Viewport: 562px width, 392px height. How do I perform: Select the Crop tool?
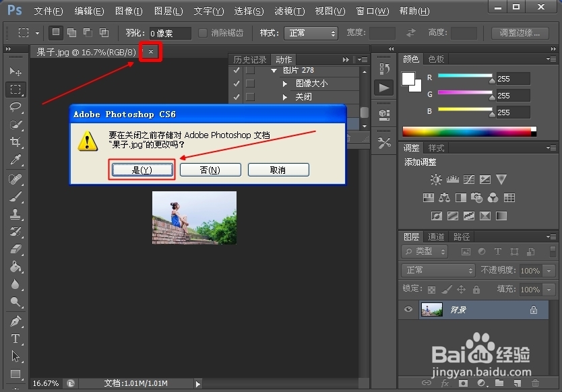coord(15,142)
